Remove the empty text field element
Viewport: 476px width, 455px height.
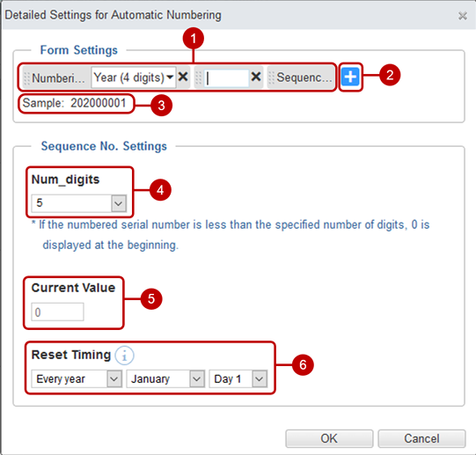(256, 77)
